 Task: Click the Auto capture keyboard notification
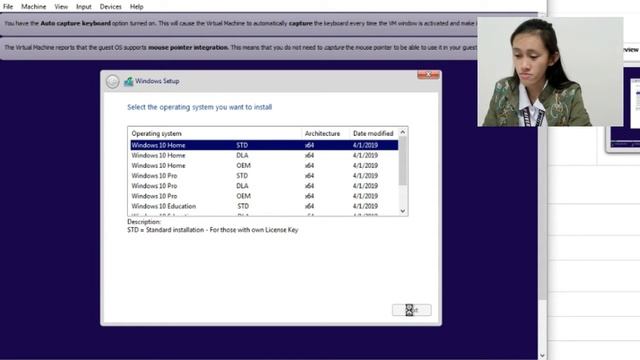(x=239, y=24)
